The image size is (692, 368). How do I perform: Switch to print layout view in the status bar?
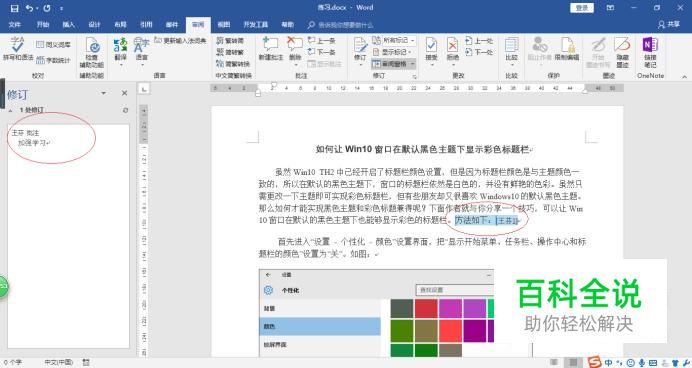click(x=573, y=363)
